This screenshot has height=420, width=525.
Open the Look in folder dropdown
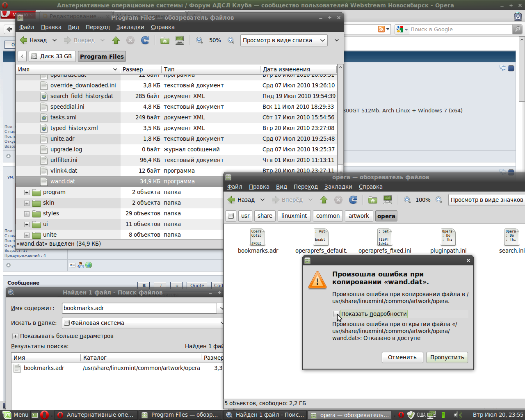click(143, 323)
